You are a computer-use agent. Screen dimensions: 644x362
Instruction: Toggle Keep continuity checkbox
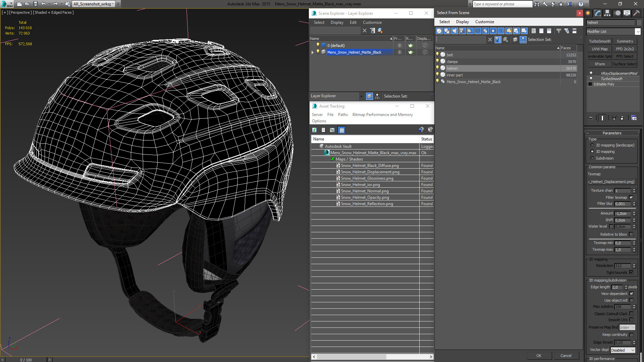631,335
